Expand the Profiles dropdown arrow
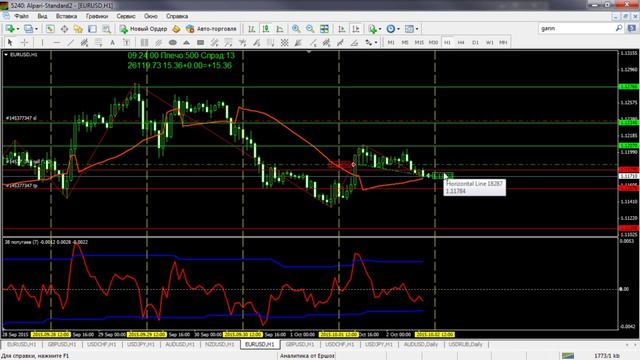Screen dimensions: 640x360 tap(36, 29)
